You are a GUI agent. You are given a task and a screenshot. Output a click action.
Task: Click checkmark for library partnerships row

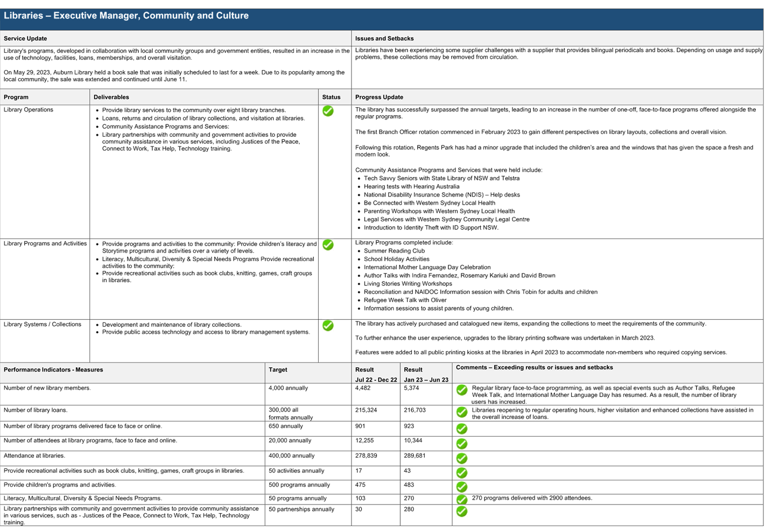click(x=462, y=511)
